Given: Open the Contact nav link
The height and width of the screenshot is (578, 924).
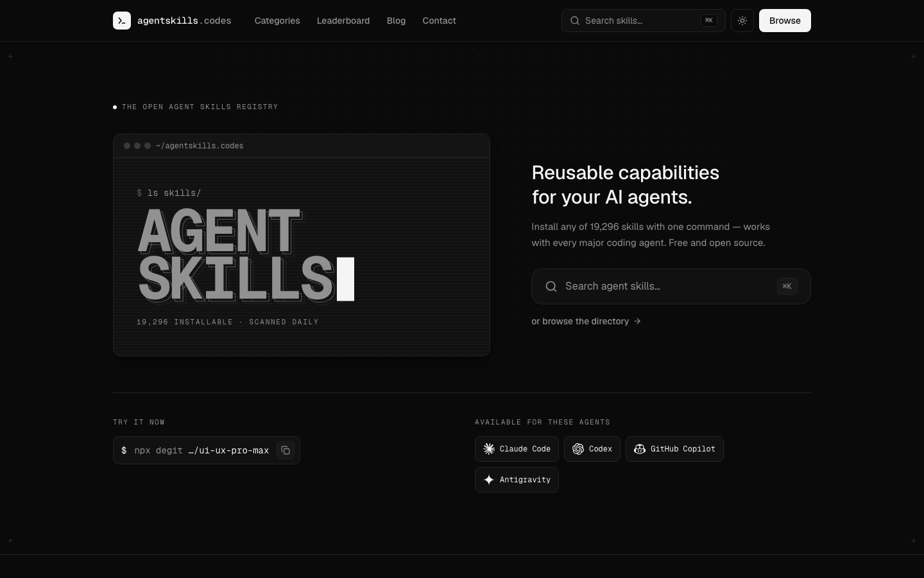Looking at the screenshot, I should 439,21.
